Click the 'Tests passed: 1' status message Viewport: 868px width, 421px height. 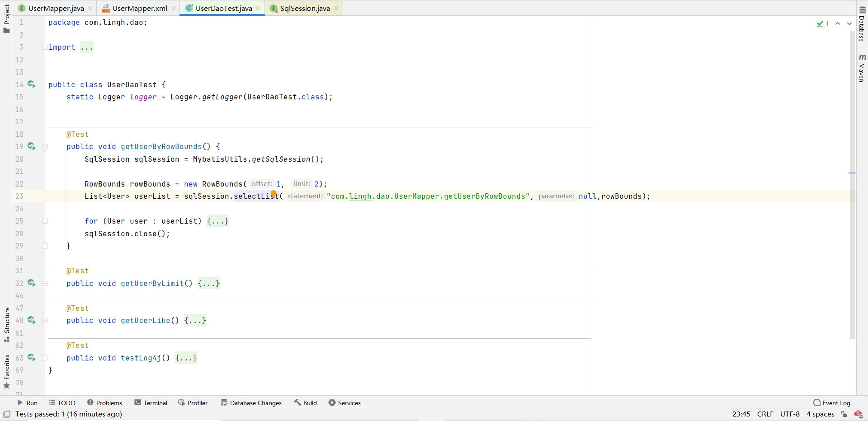69,414
